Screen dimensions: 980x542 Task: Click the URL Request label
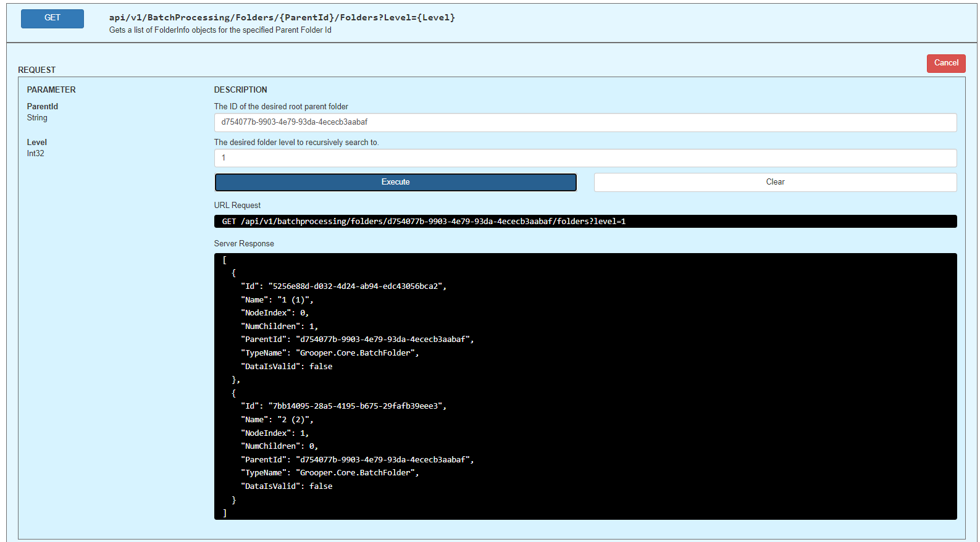pyautogui.click(x=237, y=205)
